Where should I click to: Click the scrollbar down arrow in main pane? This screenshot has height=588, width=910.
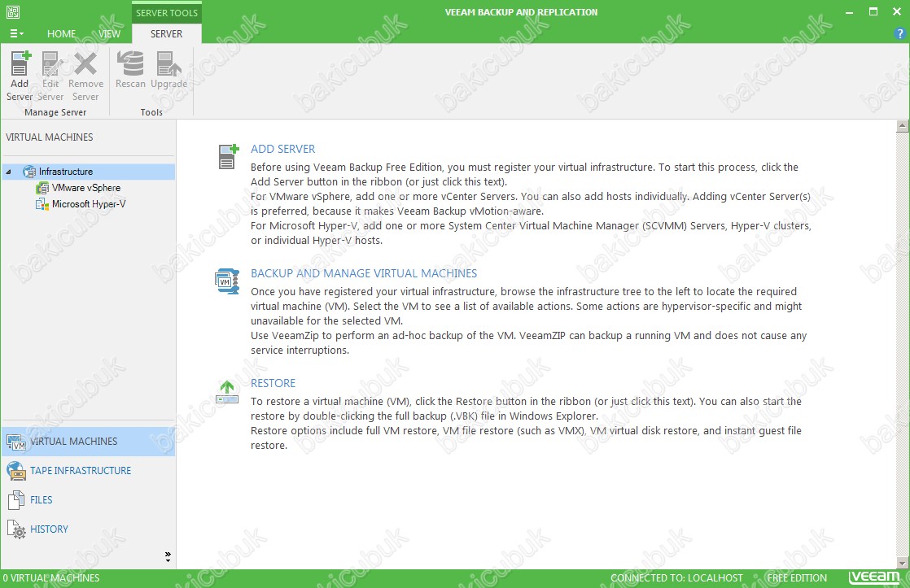coord(902,563)
